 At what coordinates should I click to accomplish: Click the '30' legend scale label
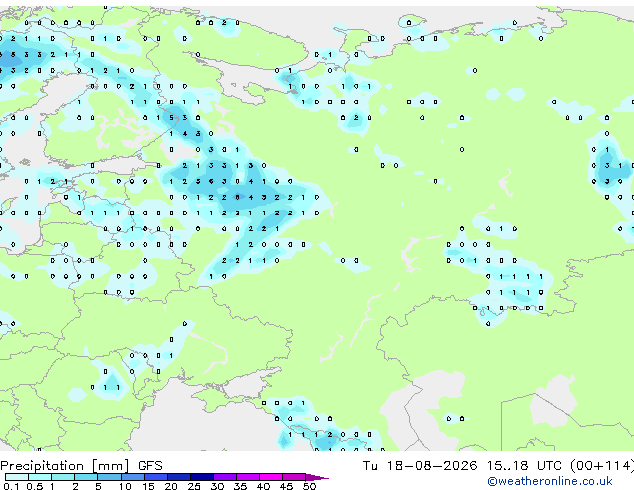pos(217,486)
